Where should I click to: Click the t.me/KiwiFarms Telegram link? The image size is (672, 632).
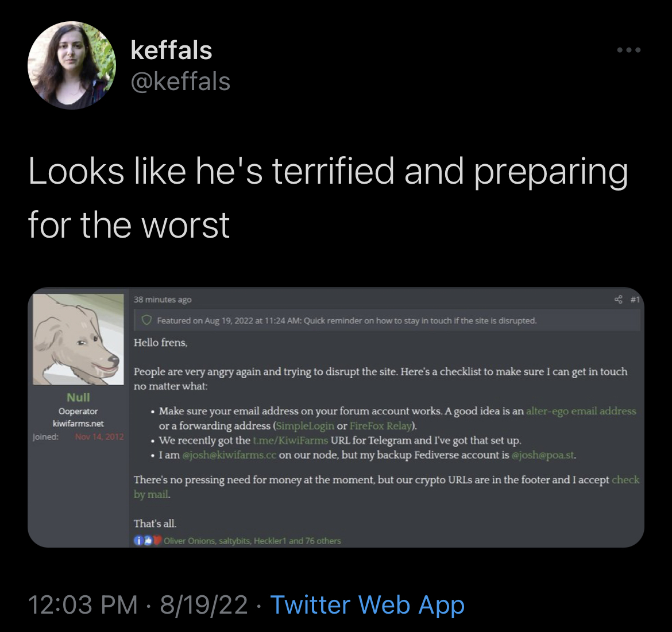(291, 441)
